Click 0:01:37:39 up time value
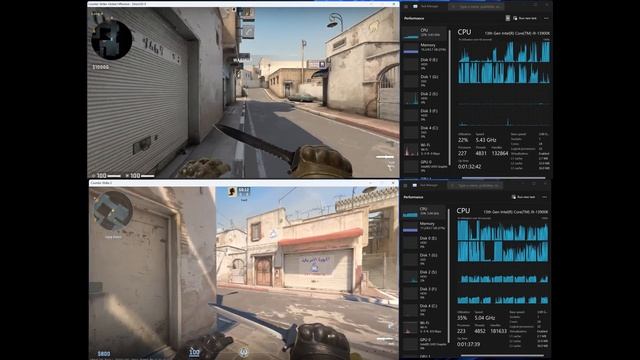The image size is (640, 360). coord(469,344)
